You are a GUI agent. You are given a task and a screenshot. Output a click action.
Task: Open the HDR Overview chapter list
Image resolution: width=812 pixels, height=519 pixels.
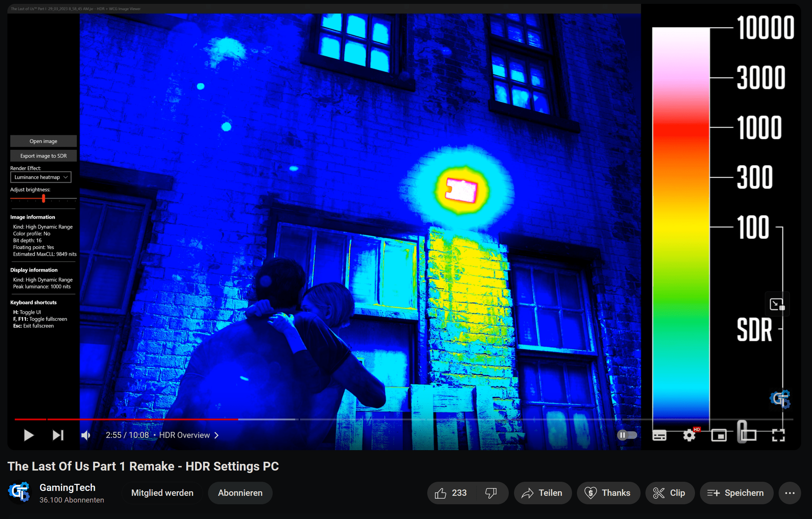pos(189,435)
